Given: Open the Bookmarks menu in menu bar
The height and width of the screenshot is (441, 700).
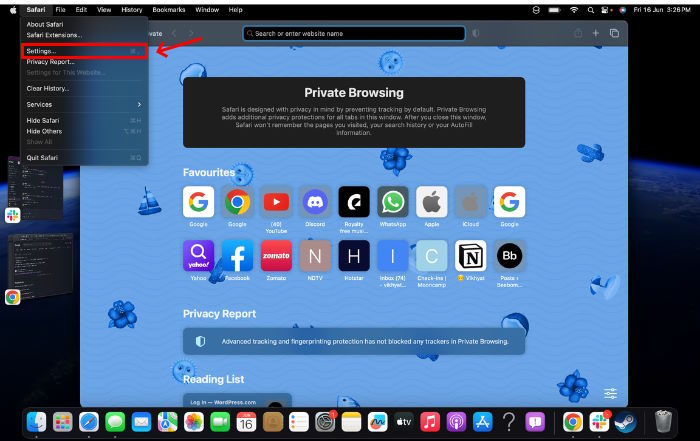Looking at the screenshot, I should click(x=169, y=9).
